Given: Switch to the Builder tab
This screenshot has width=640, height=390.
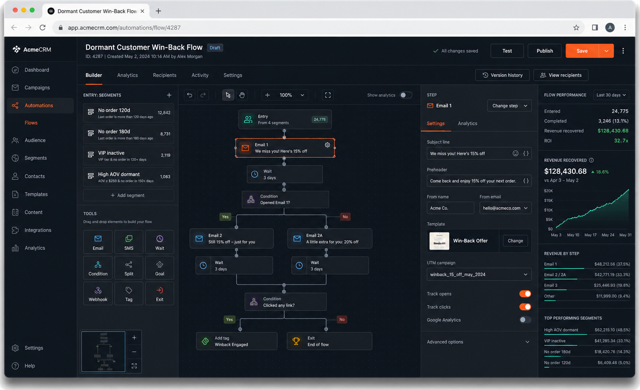Looking at the screenshot, I should tap(94, 75).
